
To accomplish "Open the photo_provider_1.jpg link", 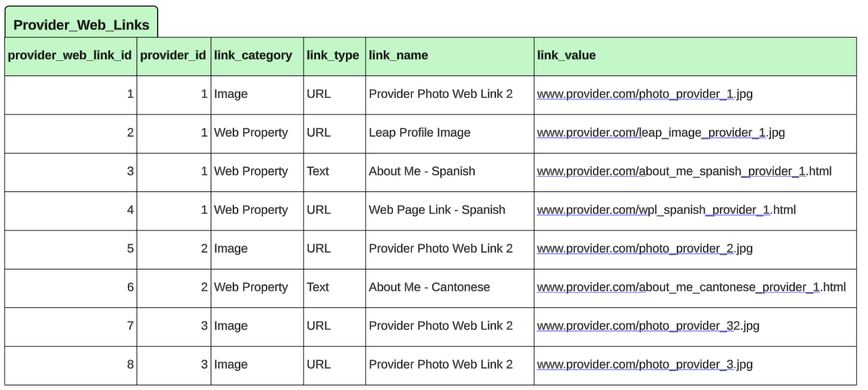I will pos(644,94).
